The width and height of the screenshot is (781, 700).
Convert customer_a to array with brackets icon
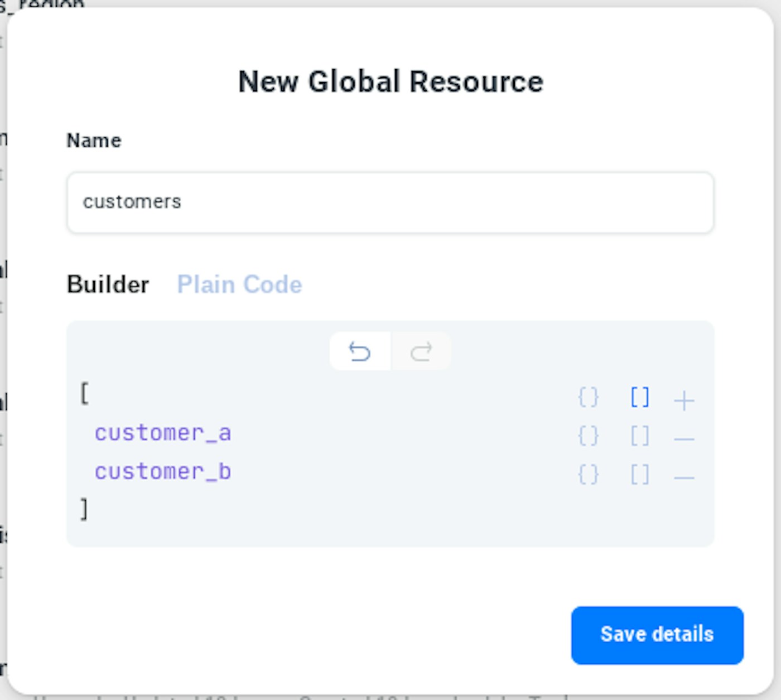click(x=640, y=436)
